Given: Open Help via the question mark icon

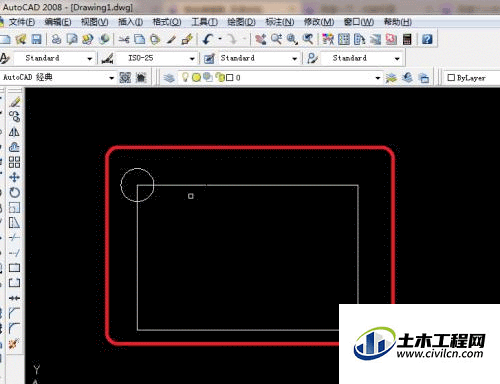Looking at the screenshot, I should tap(427, 39).
